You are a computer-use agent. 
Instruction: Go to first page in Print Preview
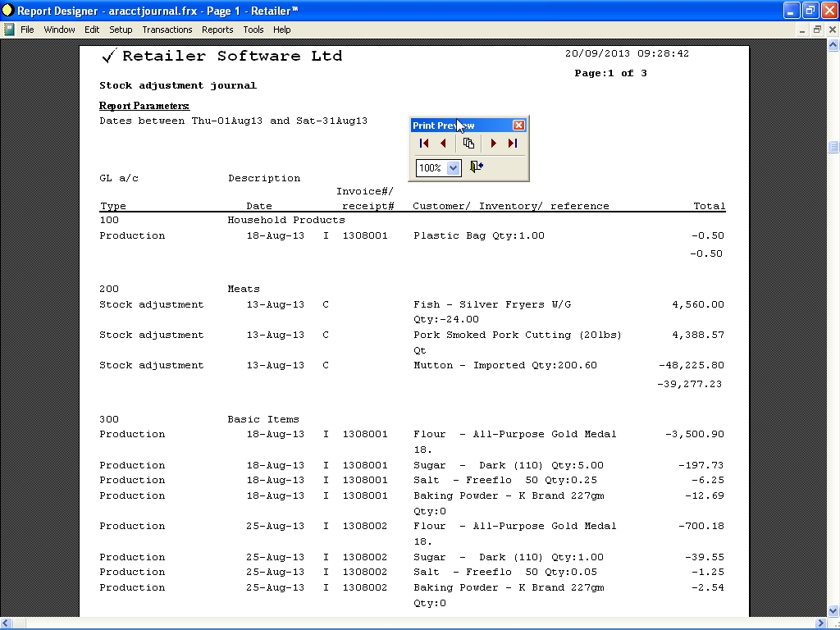point(424,144)
